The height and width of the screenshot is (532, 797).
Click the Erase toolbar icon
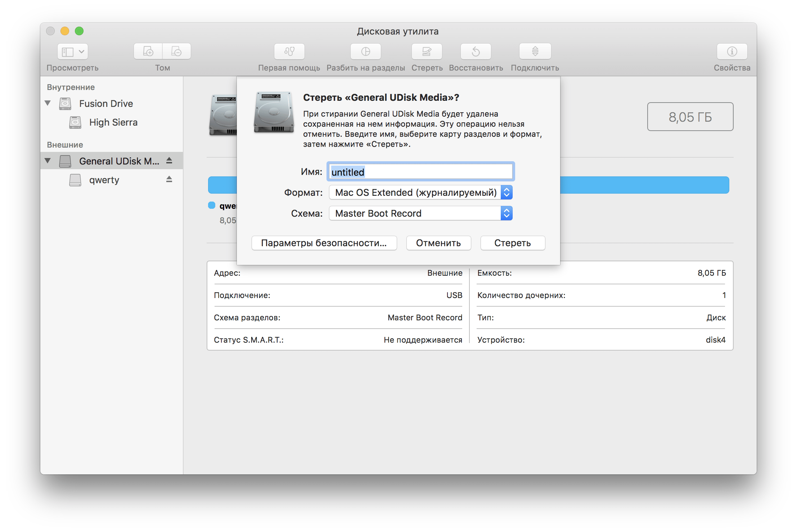click(427, 51)
